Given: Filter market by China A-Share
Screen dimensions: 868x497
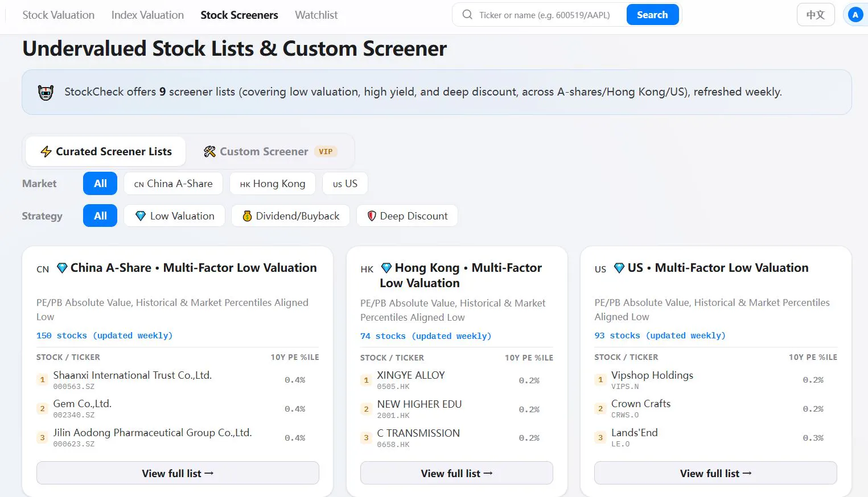Looking at the screenshot, I should pos(173,184).
